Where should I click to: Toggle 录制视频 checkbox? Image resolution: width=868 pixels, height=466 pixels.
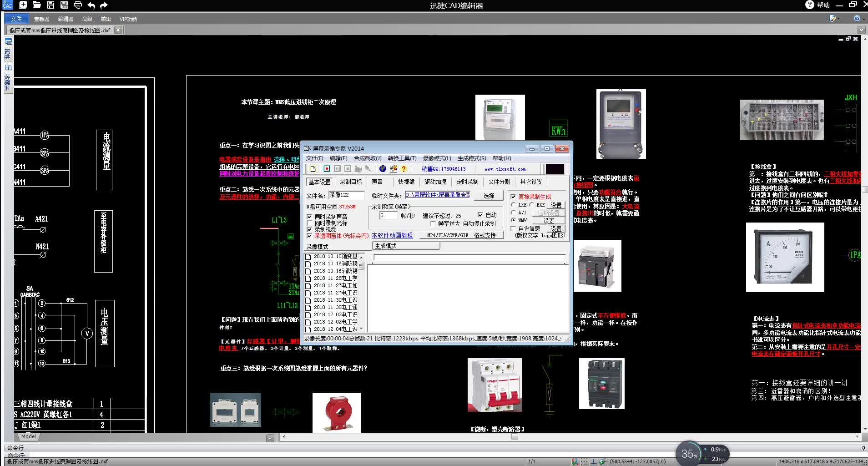(x=309, y=229)
